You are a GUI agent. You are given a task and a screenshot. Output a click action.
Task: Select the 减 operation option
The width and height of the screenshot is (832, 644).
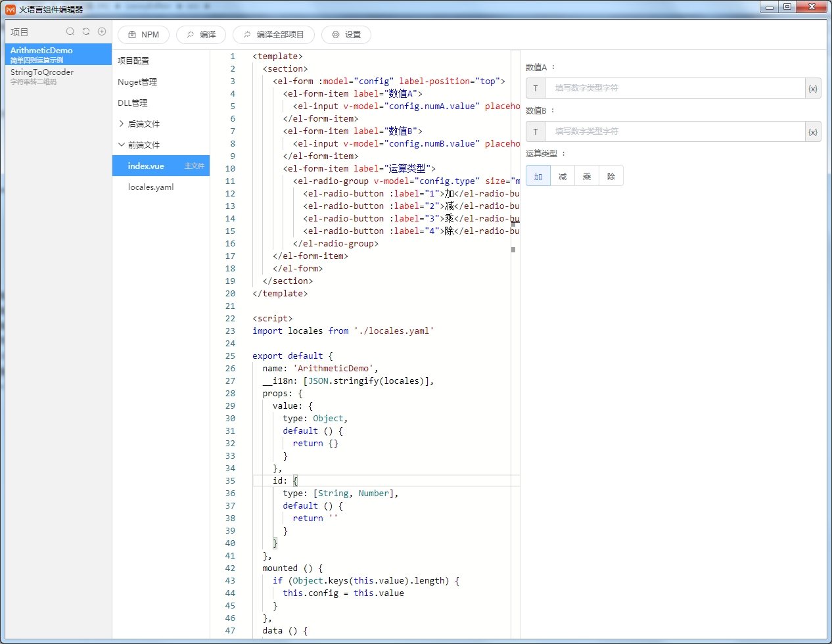click(x=563, y=176)
